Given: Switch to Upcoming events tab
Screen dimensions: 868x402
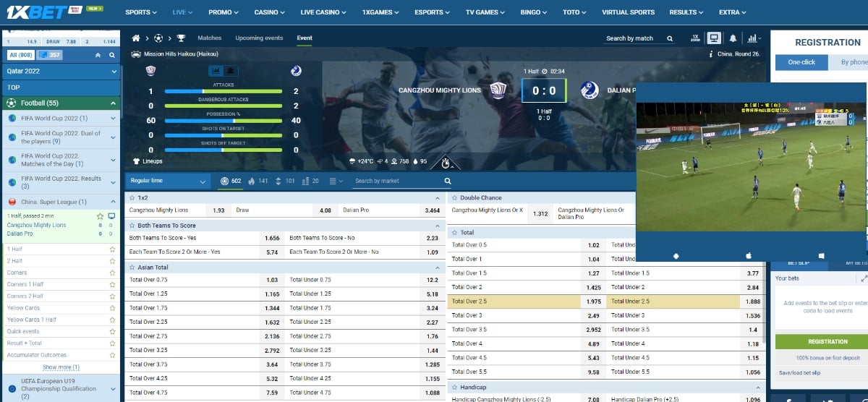Looking at the screenshot, I should [x=259, y=38].
